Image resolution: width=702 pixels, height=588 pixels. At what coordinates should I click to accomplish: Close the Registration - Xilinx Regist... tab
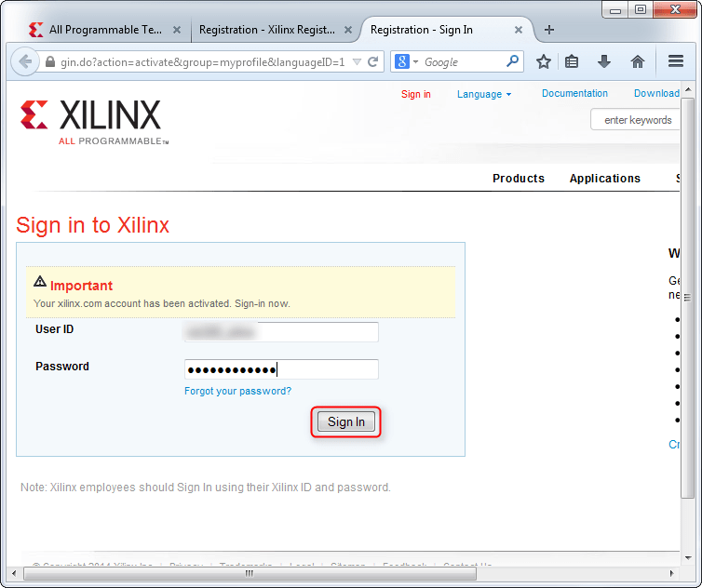pyautogui.click(x=346, y=30)
